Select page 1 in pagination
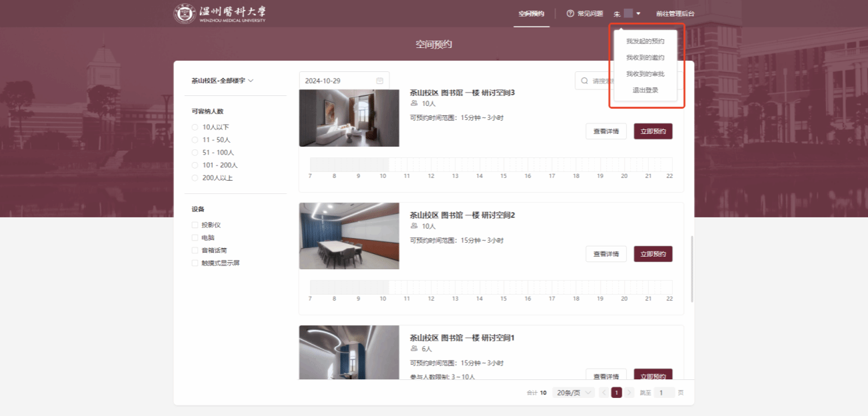 tap(617, 393)
